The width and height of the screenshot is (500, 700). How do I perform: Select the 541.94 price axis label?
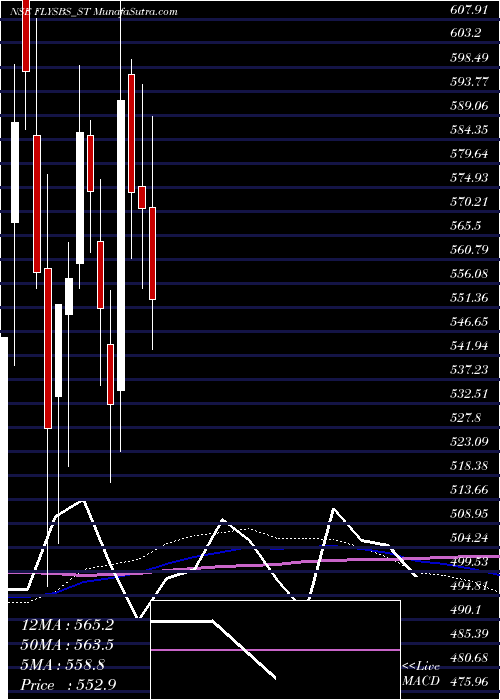tap(469, 346)
